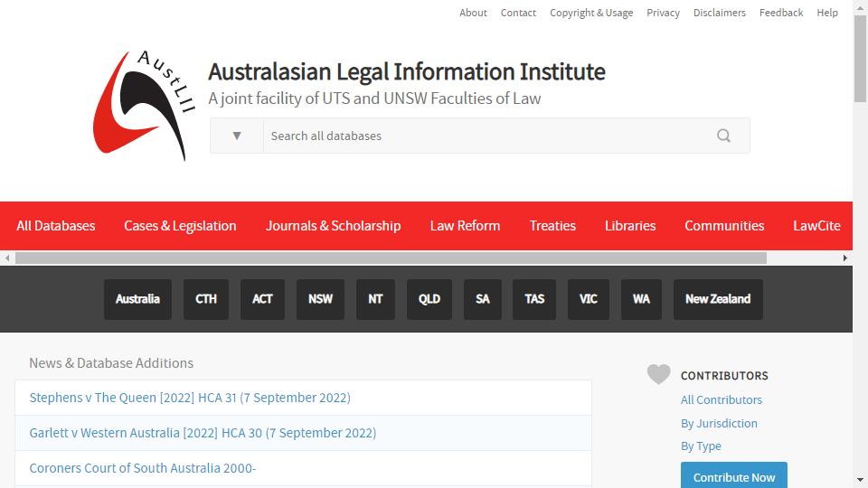Select the All Databases menu item
Viewport: 868px width, 488px height.
pyautogui.click(x=55, y=226)
